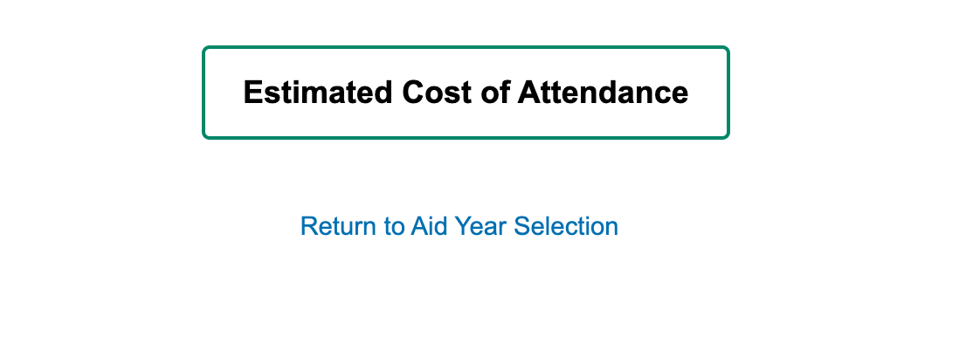Click the blue Aid Year Selection hyperlink

[459, 226]
